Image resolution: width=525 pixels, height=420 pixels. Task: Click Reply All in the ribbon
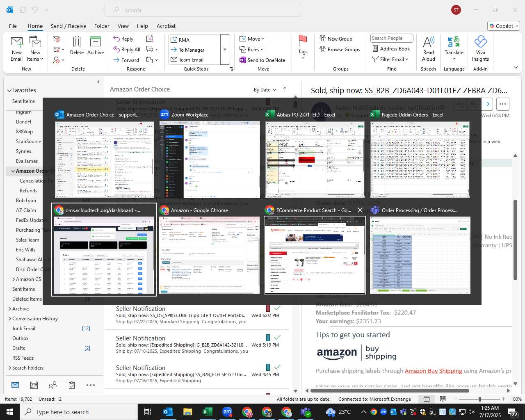(x=127, y=49)
